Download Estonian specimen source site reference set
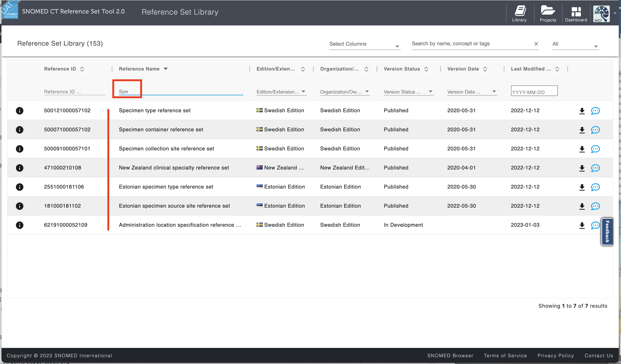The image size is (621, 364). click(582, 206)
